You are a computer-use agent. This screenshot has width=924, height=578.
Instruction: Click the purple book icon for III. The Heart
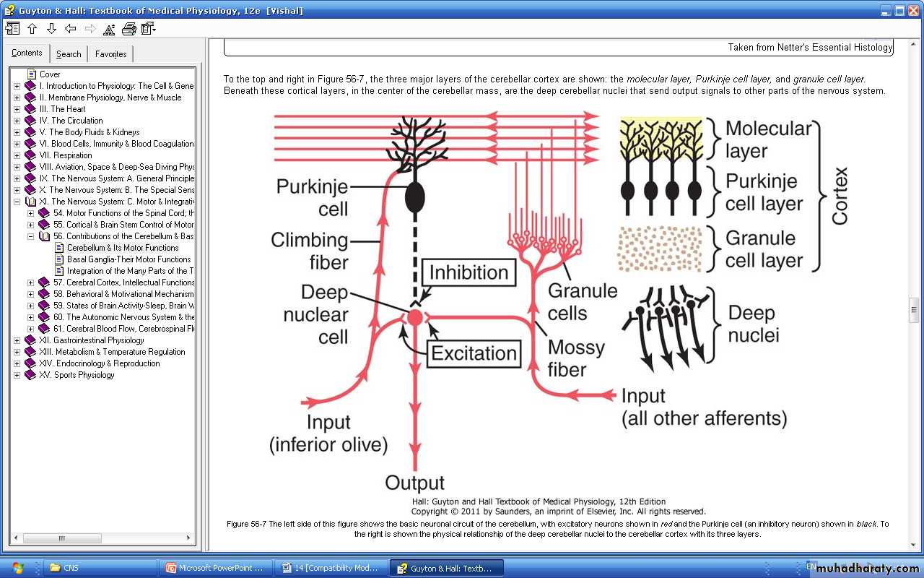[x=30, y=109]
